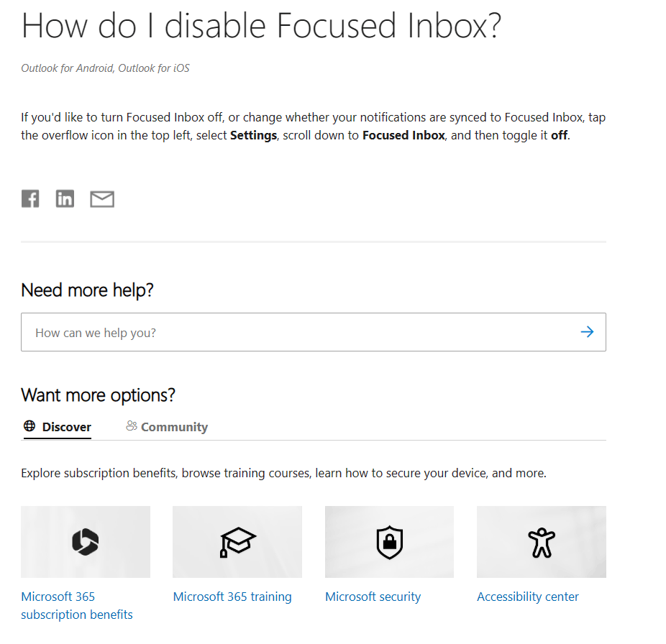
Task: Click the 'Want more options?' heading
Action: tap(98, 395)
